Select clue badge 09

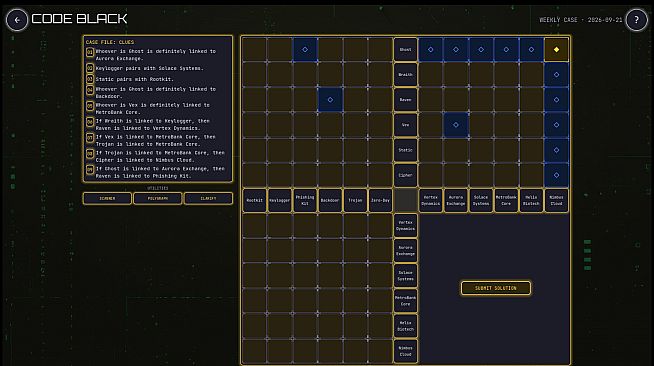pos(90,170)
